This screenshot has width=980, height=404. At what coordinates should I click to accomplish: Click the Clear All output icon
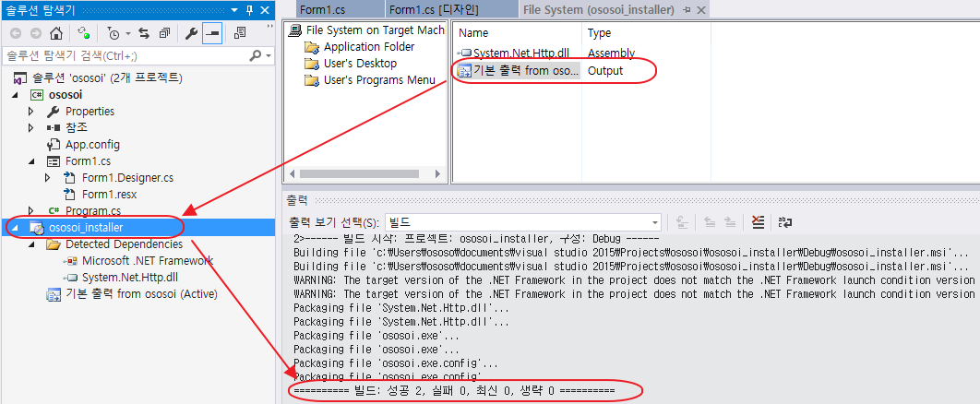[x=759, y=222]
